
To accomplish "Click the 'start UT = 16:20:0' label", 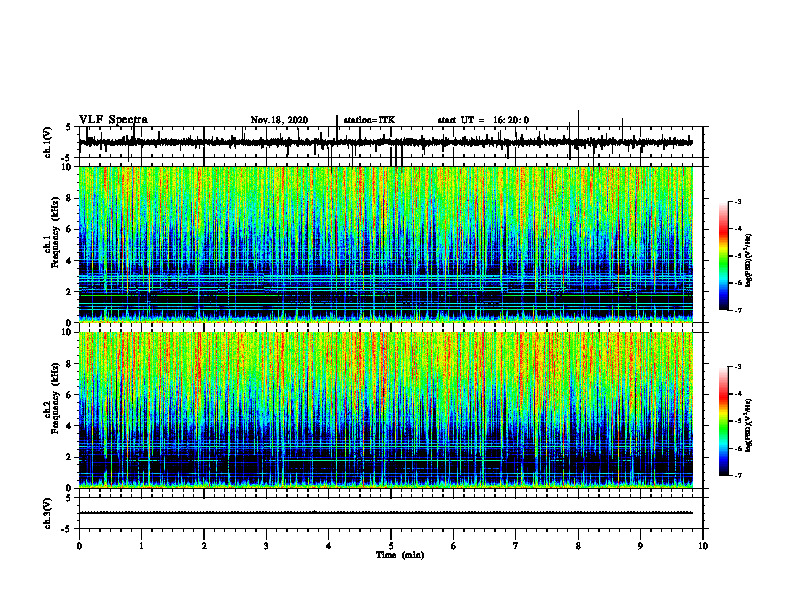I will click(x=483, y=120).
